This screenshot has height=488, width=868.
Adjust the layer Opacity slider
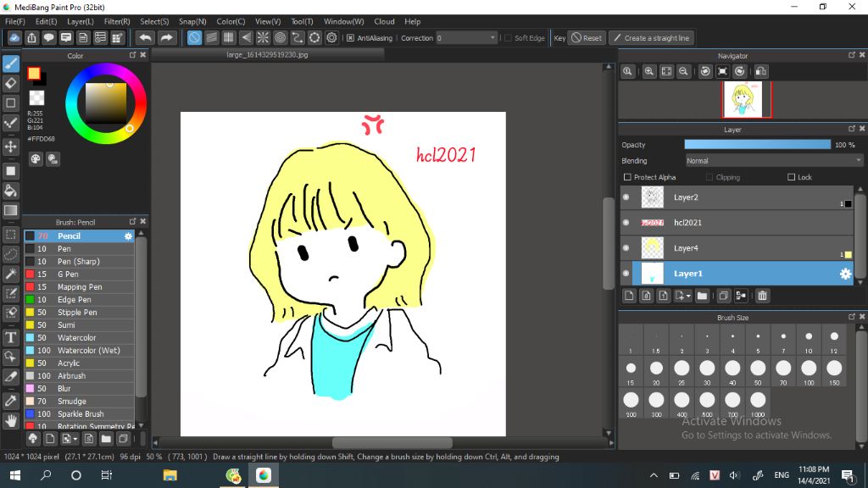[757, 144]
